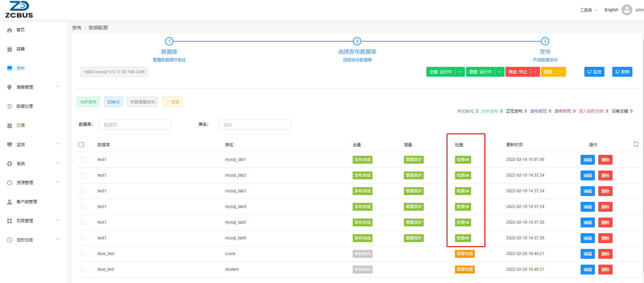Click the table name (表名) search field

[x=254, y=125]
